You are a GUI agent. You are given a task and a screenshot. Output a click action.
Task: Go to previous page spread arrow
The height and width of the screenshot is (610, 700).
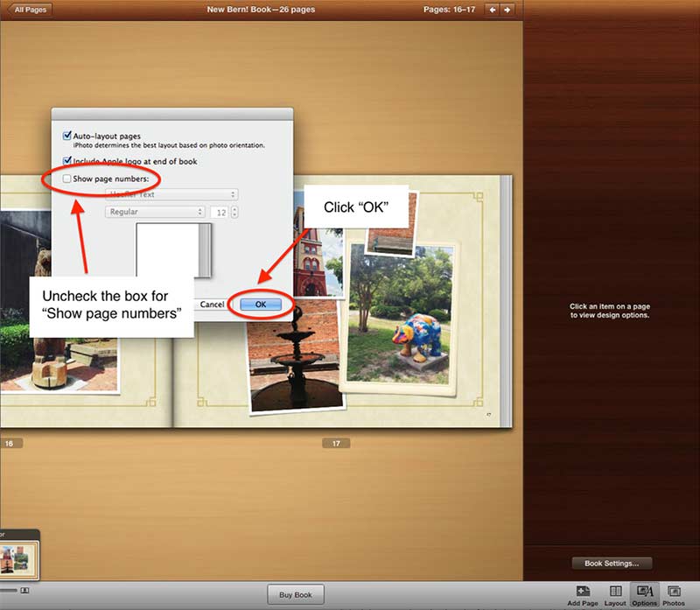[x=493, y=10]
